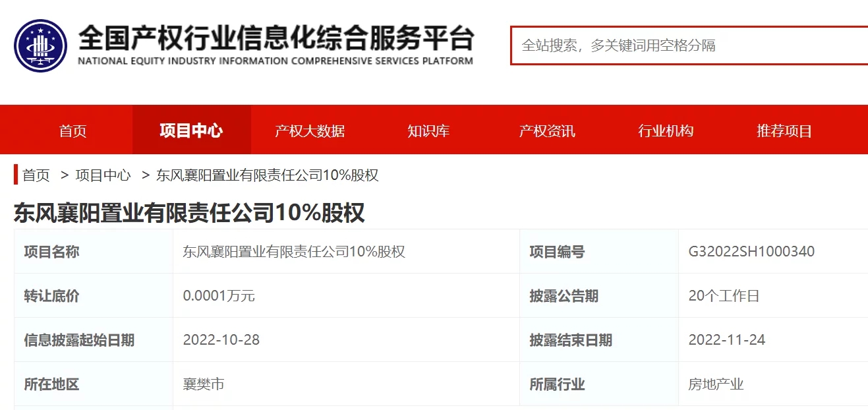This screenshot has width=868, height=410.
Task: Open the 产权资讯 navigation tab
Action: (x=547, y=131)
